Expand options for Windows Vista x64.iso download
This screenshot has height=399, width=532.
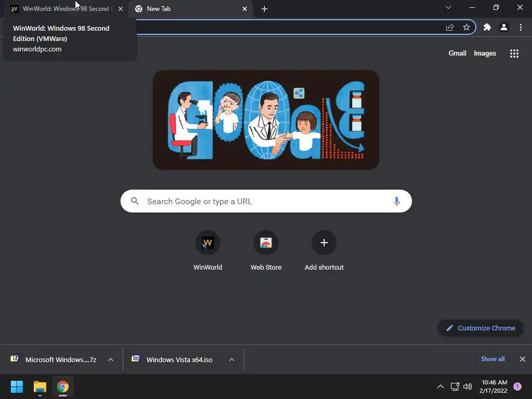click(x=232, y=360)
